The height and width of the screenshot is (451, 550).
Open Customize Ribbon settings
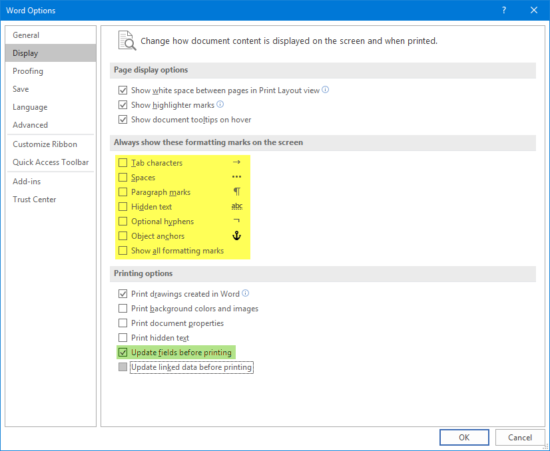(x=51, y=144)
